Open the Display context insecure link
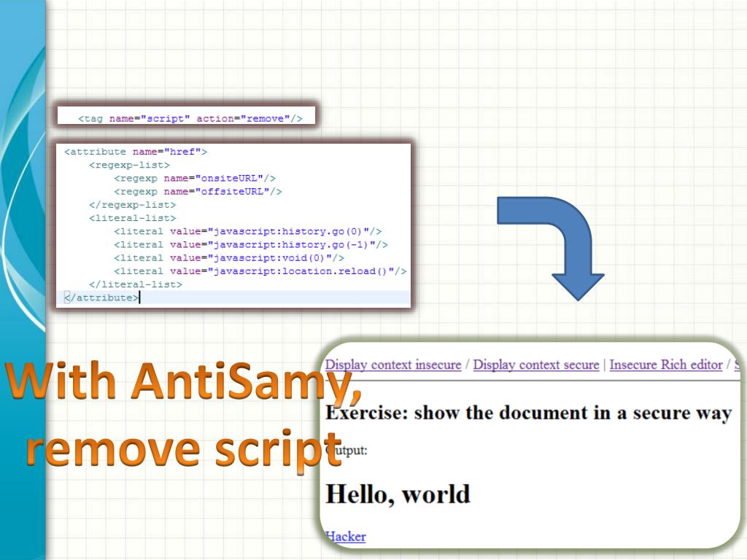This screenshot has height=560, width=747. [x=393, y=365]
